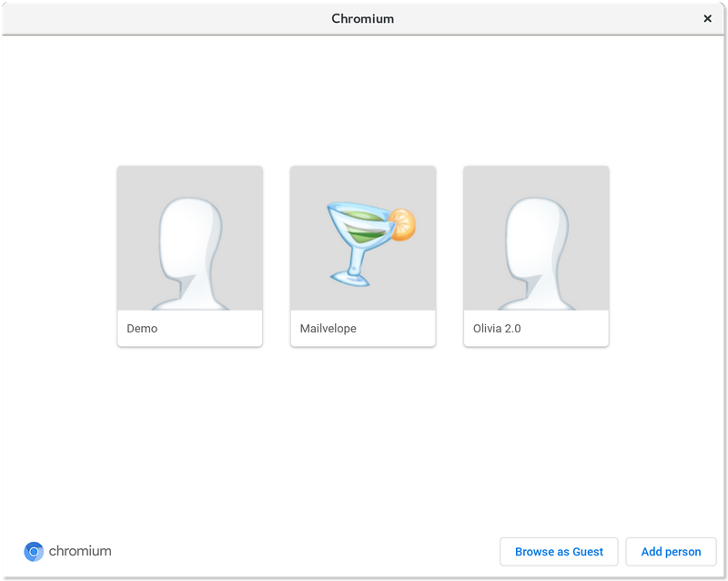Open the Demo profile avatar
This screenshot has height=581, width=728.
click(x=190, y=238)
